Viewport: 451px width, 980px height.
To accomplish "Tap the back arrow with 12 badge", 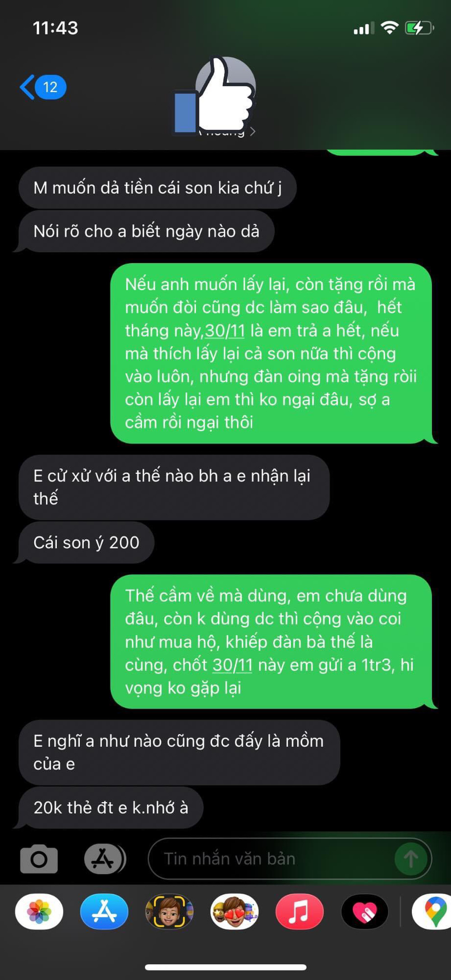I will [43, 87].
